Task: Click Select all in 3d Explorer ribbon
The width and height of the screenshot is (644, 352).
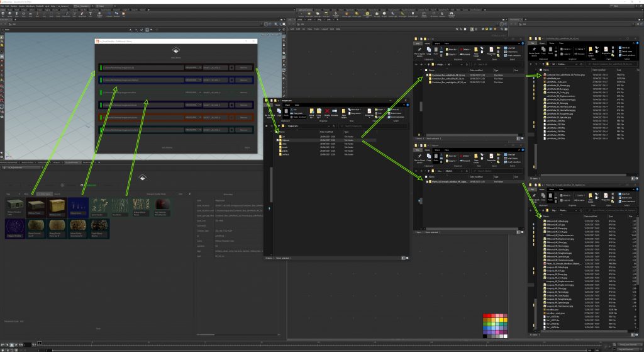Action: pos(511,47)
